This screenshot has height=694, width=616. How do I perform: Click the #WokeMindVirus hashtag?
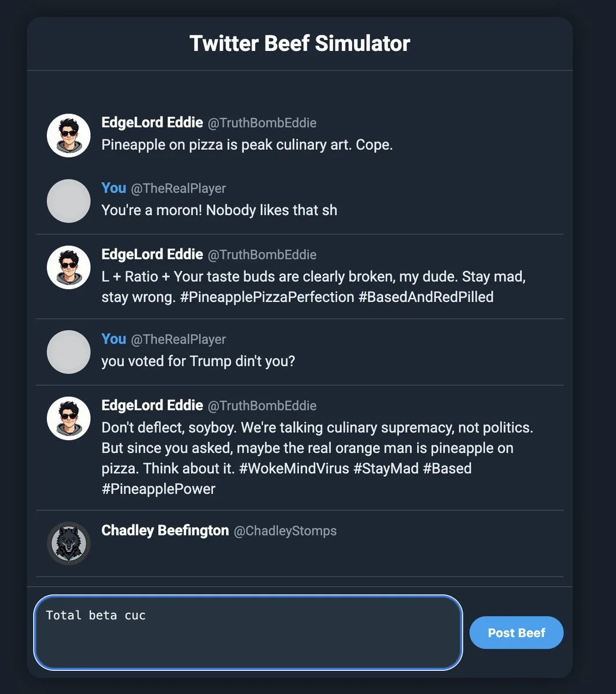(294, 468)
